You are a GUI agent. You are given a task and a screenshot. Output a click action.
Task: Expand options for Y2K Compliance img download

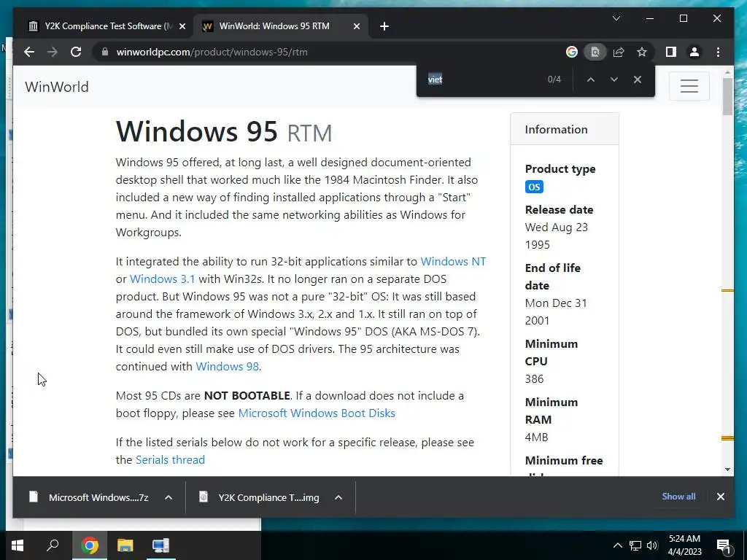click(x=338, y=497)
